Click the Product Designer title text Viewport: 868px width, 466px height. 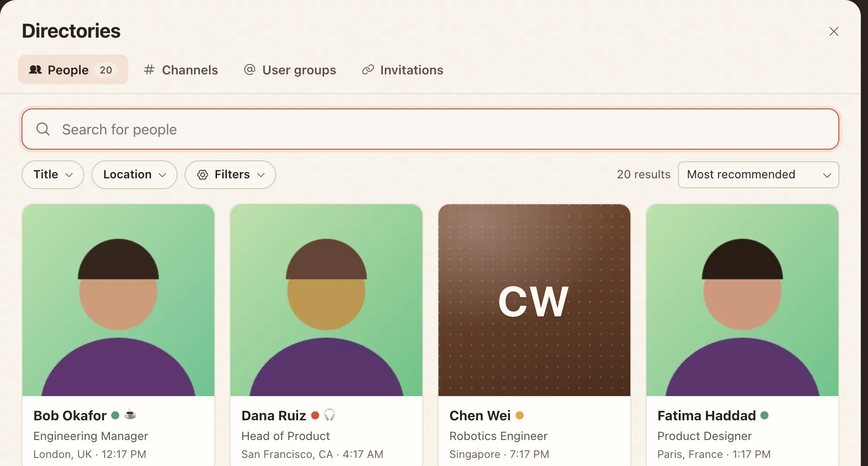pyautogui.click(x=704, y=436)
